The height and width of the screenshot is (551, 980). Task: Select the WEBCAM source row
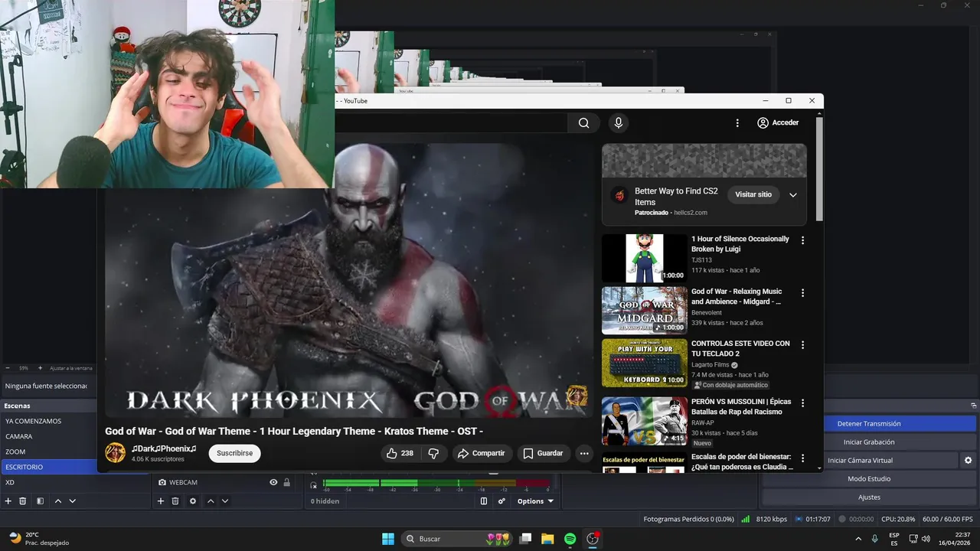(x=224, y=482)
